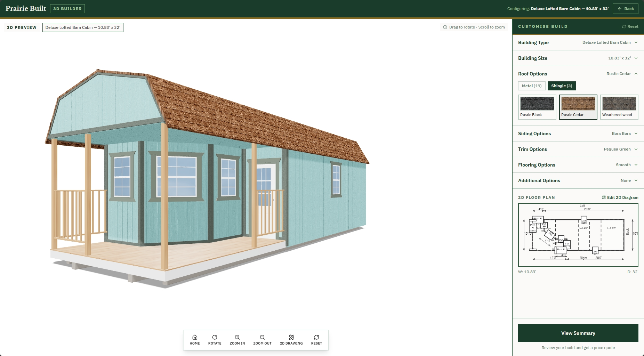644x356 pixels.
Task: Click the Zoom In icon
Action: point(237,337)
